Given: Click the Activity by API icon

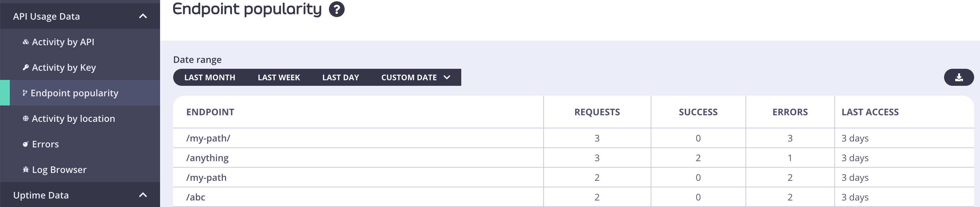Looking at the screenshot, I should [x=25, y=42].
